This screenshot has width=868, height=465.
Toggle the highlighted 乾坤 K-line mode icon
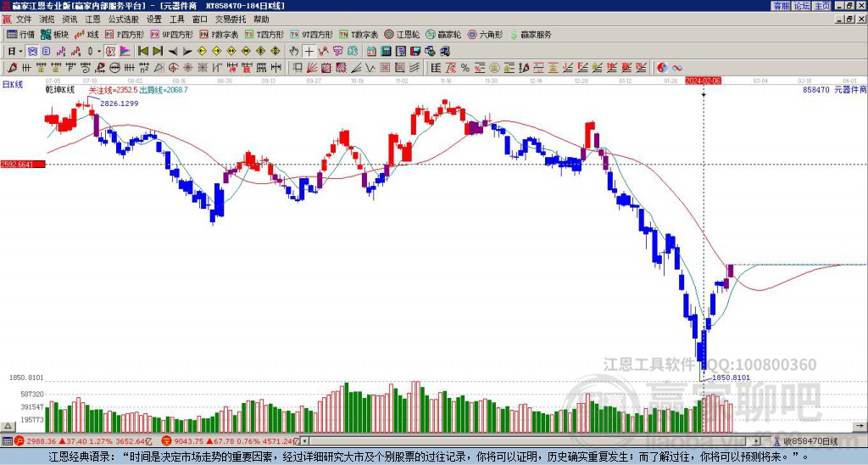click(110, 52)
